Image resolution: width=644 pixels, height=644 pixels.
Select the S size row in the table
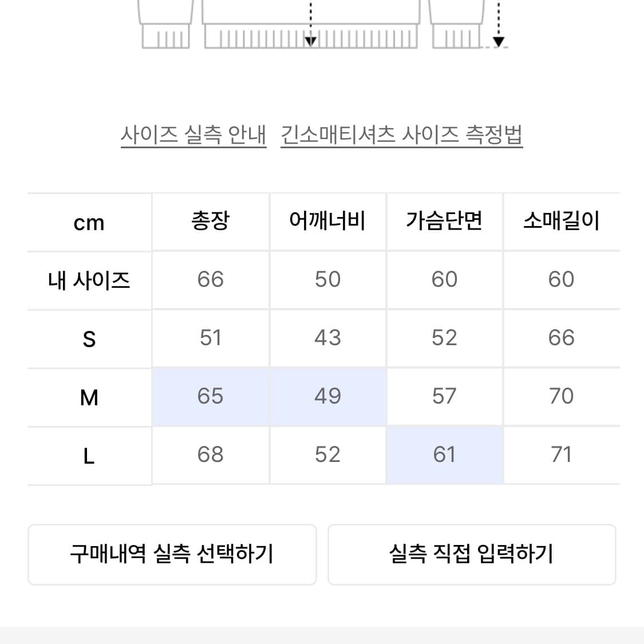click(89, 338)
